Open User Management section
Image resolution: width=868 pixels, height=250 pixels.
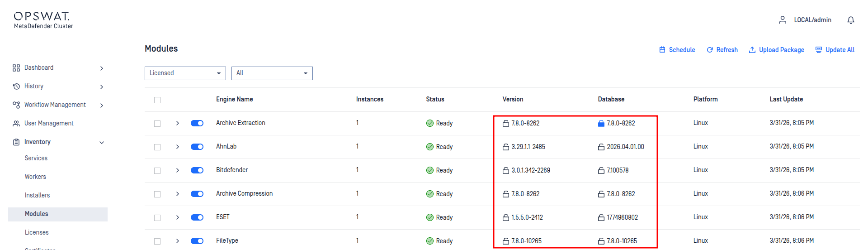tap(49, 123)
